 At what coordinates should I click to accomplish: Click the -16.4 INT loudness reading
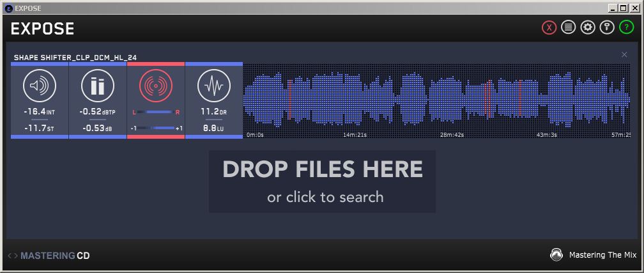[x=39, y=111]
